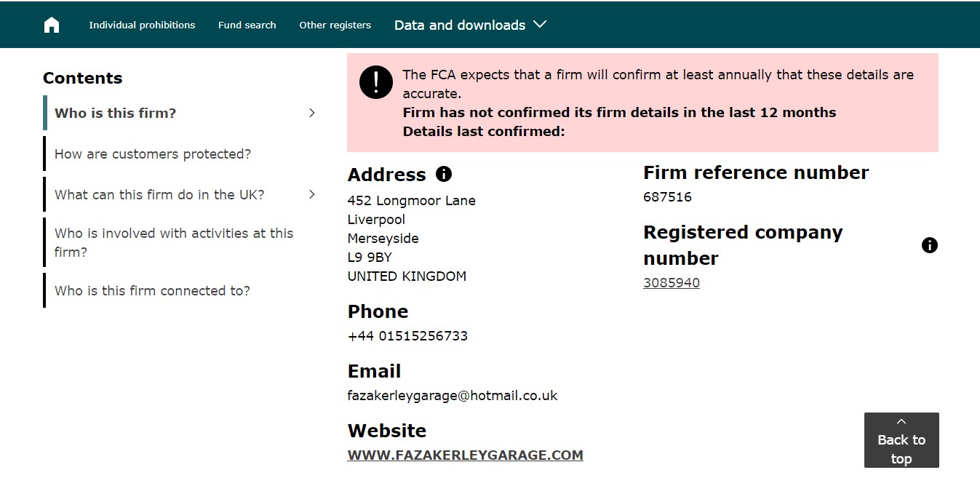
Task: Click the email fazakerleygarage@hotmail.co.uk
Action: (453, 395)
